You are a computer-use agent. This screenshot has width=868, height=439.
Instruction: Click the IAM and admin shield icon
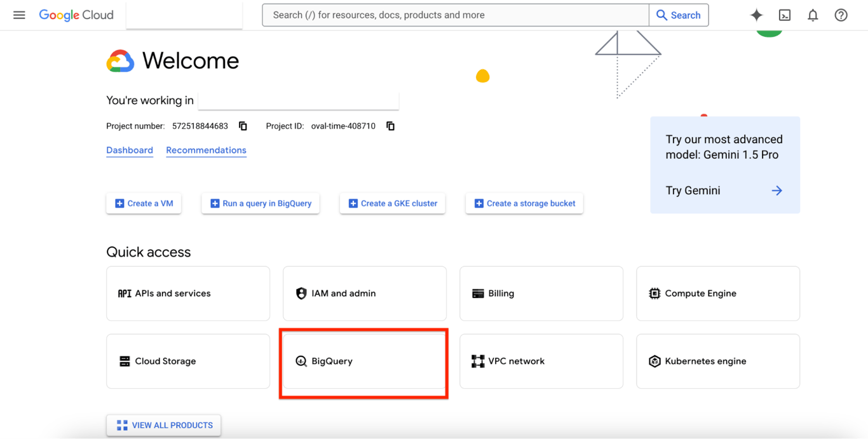point(301,294)
